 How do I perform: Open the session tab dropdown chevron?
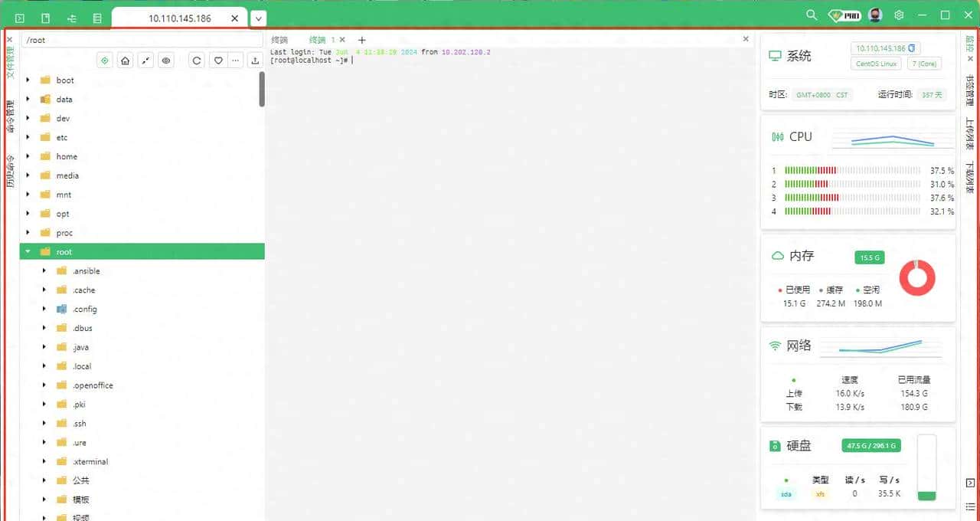(x=259, y=18)
